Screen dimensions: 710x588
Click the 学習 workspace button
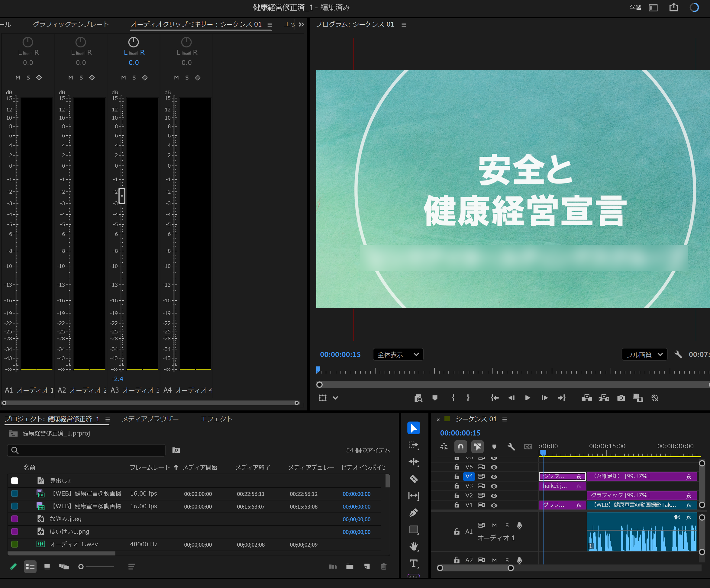[x=635, y=8]
